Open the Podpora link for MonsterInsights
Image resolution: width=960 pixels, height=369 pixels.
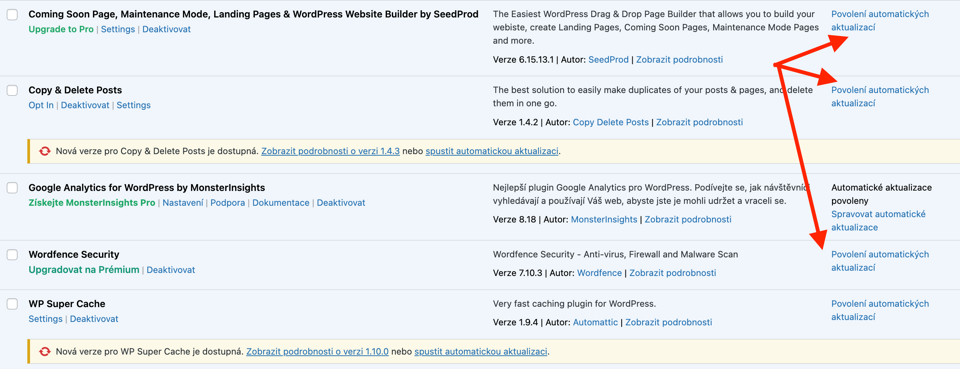coord(228,203)
